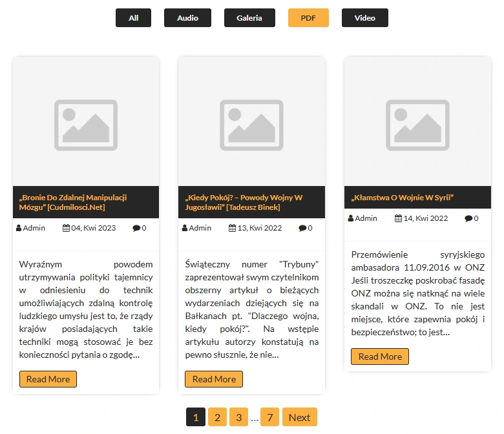Click the author icon on the first post
Viewport: 504px width, 434px height.
(19, 228)
